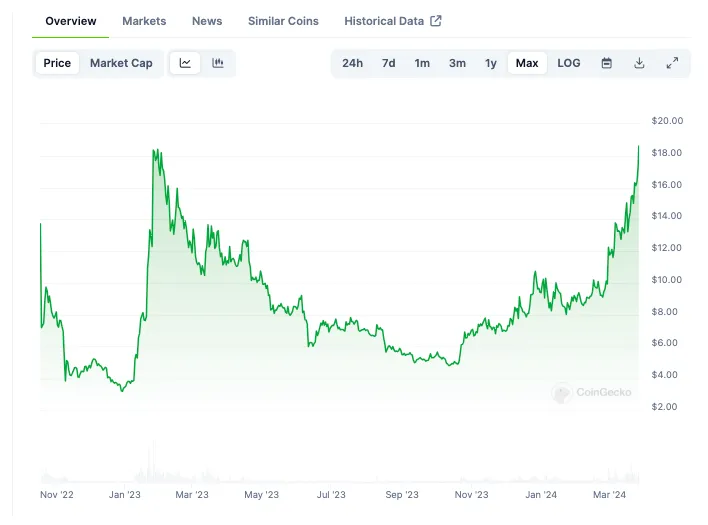
Task: Download the chart data
Action: click(x=639, y=63)
